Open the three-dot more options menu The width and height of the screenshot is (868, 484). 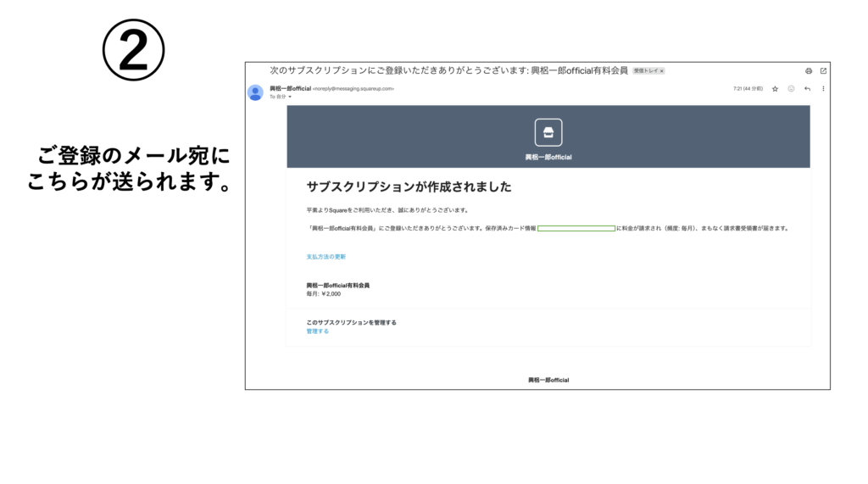tap(823, 89)
